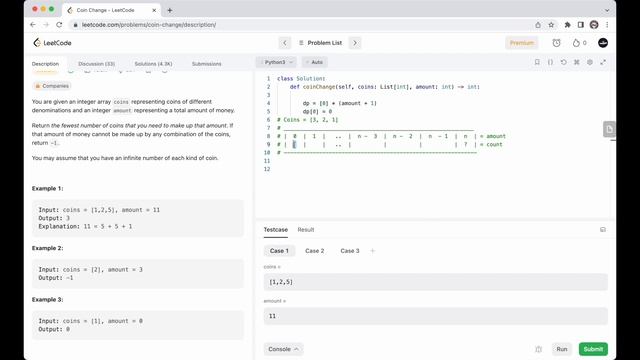640x360 pixels.
Task: Click the 'Example 1:' heading
Action: tap(47, 189)
